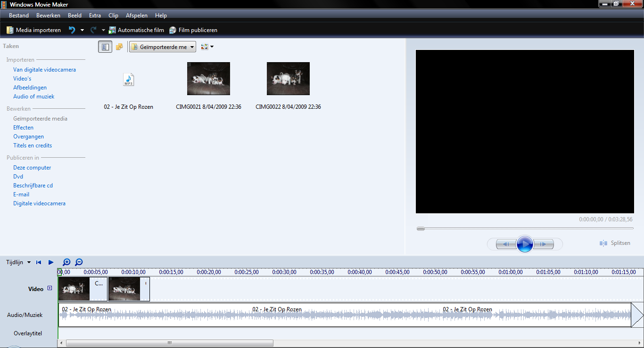The width and height of the screenshot is (644, 348).
Task: Open the Help menu
Action: pos(161,16)
